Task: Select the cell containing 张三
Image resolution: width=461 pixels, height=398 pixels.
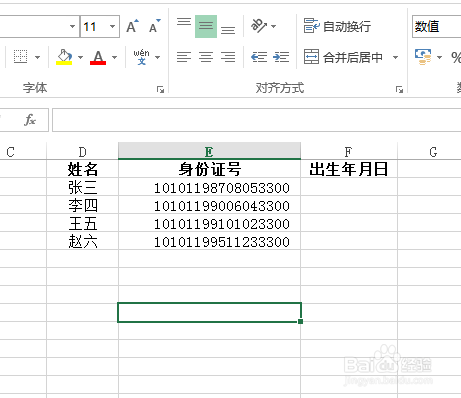Action: (x=82, y=187)
